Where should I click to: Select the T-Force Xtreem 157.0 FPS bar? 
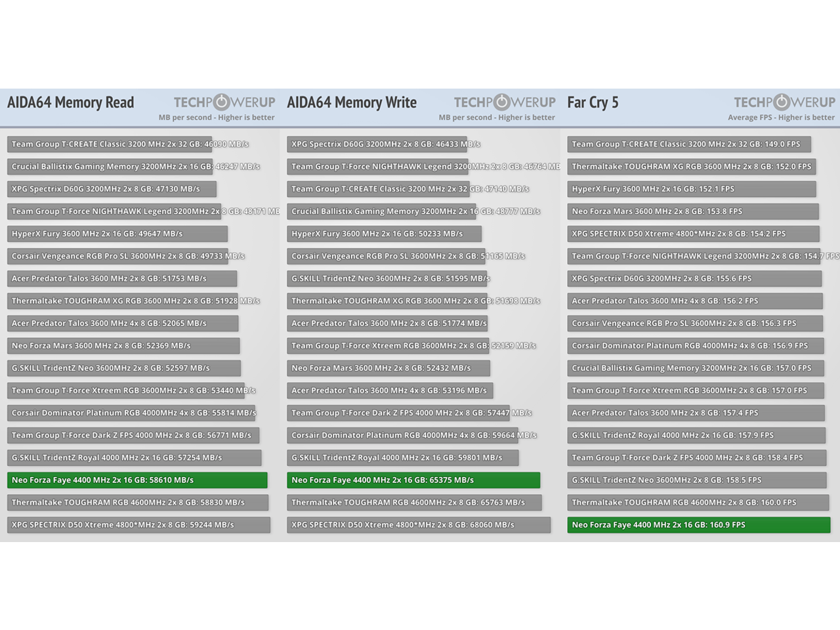[x=696, y=390]
